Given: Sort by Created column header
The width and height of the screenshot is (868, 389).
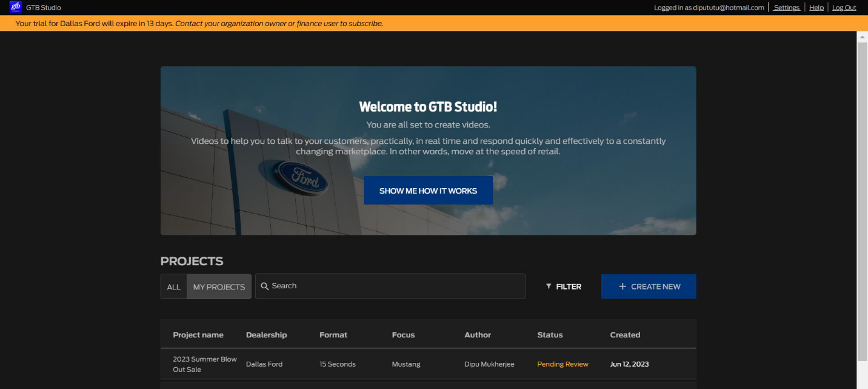Looking at the screenshot, I should pos(625,335).
